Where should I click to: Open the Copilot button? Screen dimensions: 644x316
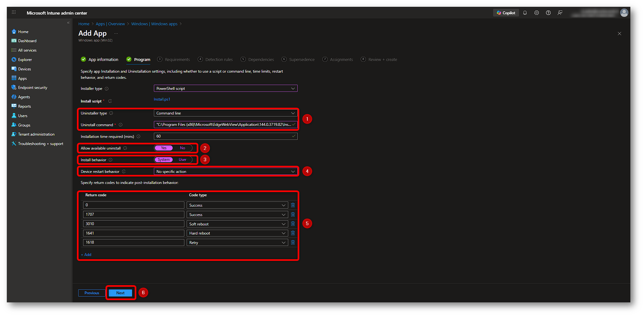pyautogui.click(x=506, y=13)
